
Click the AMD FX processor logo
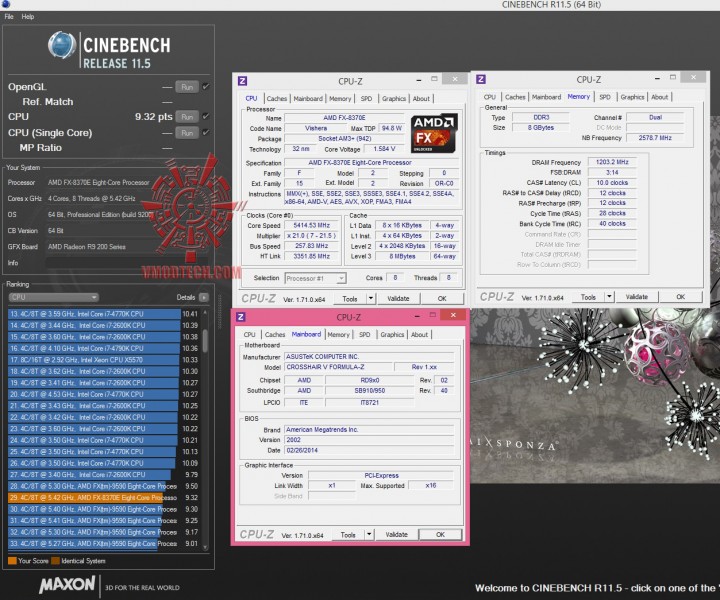click(433, 134)
